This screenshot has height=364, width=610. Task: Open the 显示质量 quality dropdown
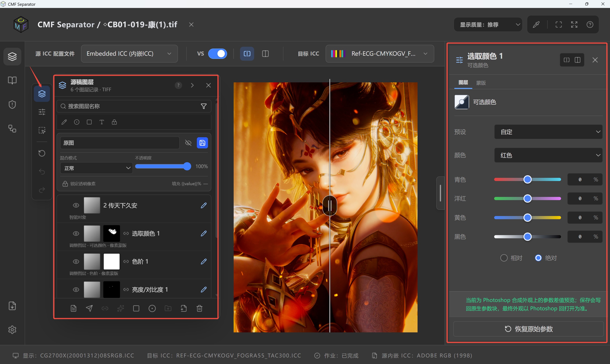click(x=488, y=24)
